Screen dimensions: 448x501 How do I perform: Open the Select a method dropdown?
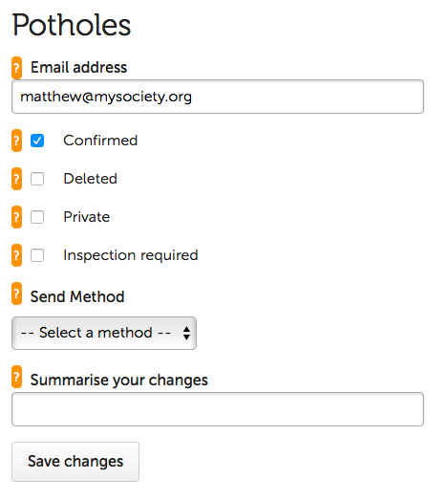click(104, 334)
